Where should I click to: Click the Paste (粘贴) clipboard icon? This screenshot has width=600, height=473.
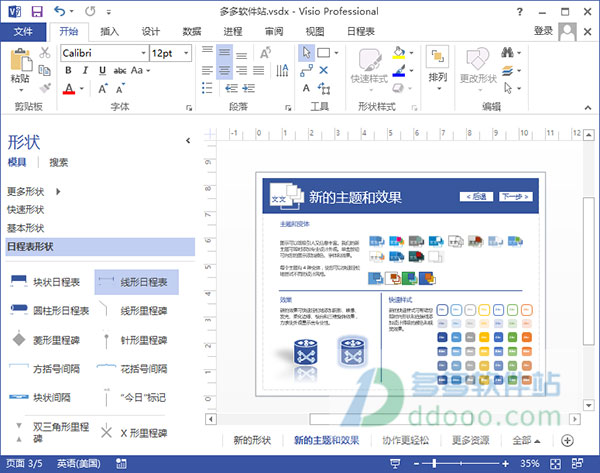[20, 60]
